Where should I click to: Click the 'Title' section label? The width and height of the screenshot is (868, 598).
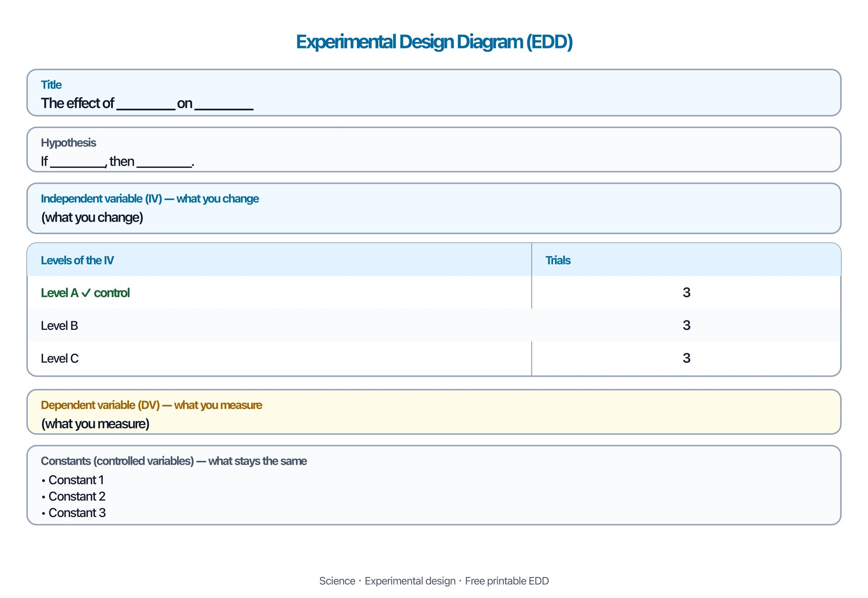(51, 85)
